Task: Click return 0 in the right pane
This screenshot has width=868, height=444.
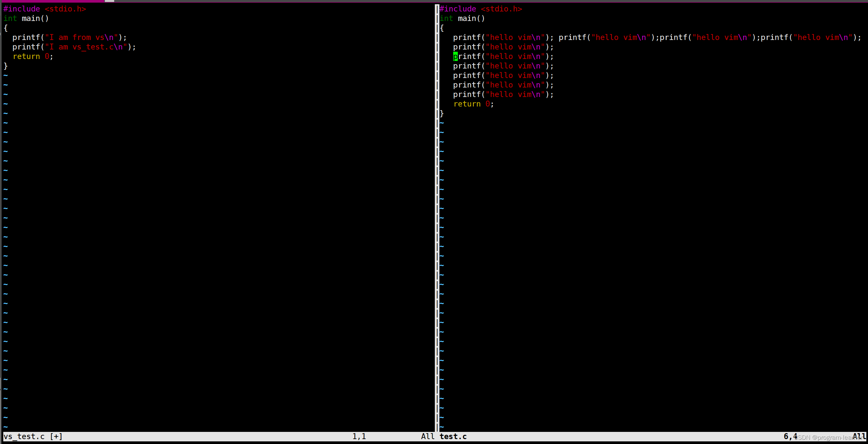Action: click(473, 104)
